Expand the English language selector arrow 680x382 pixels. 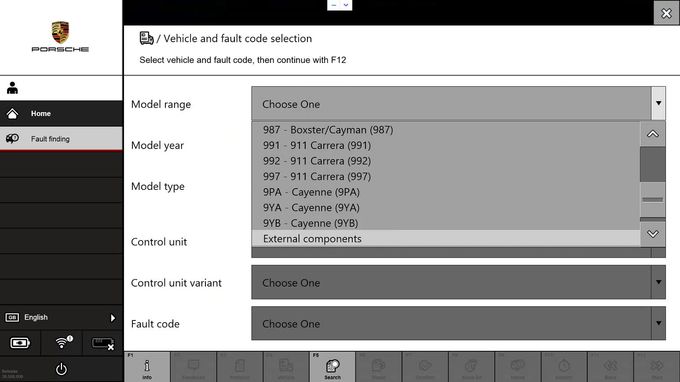(x=113, y=318)
